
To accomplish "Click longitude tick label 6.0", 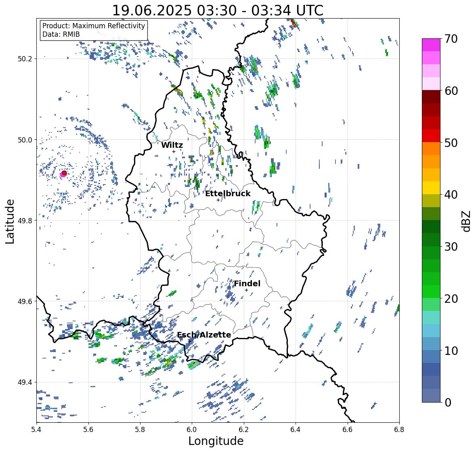I will (x=192, y=430).
